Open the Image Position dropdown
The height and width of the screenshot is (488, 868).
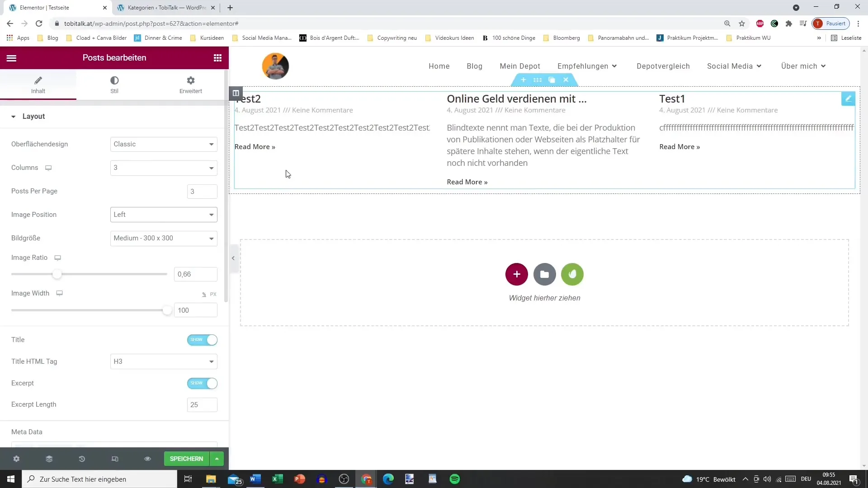[x=164, y=215]
